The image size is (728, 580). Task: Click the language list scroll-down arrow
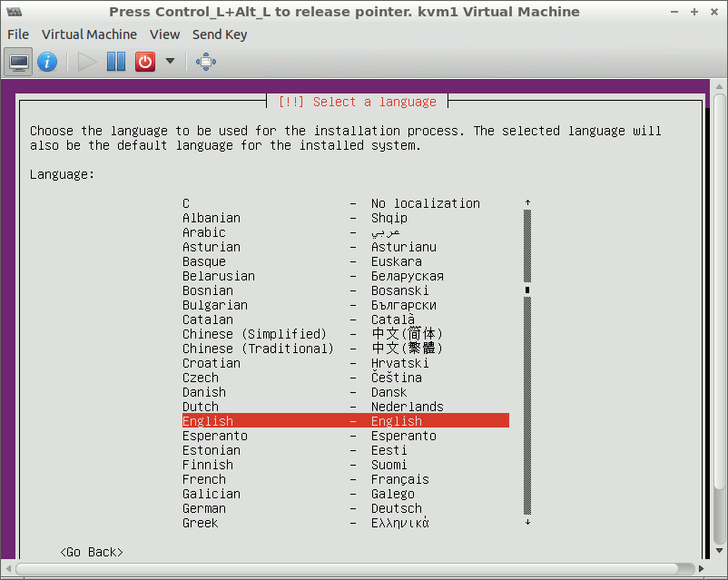point(527,523)
